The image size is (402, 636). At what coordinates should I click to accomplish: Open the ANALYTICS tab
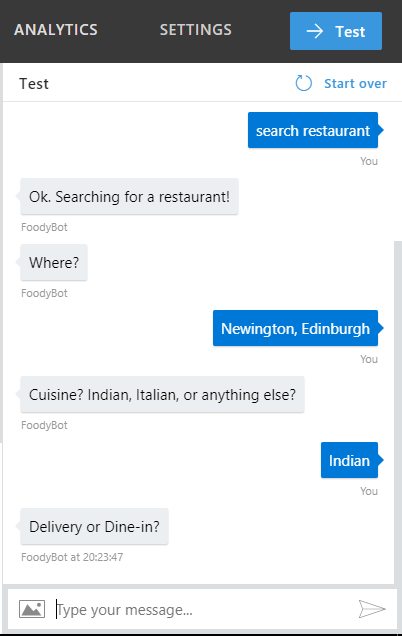coord(56,30)
